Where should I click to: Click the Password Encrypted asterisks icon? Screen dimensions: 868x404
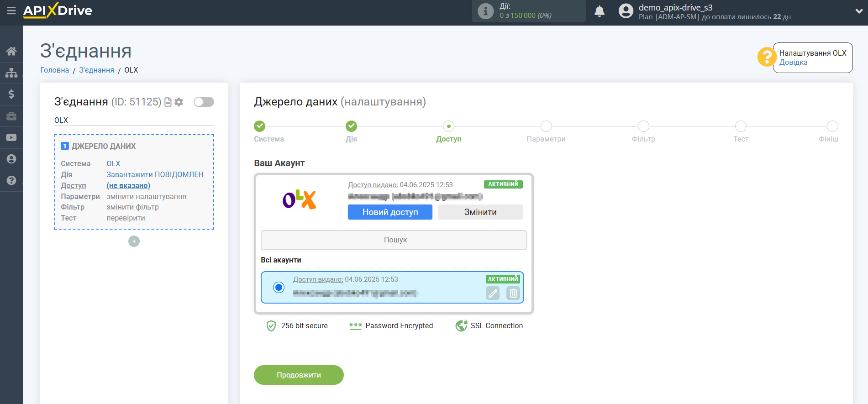tap(355, 326)
